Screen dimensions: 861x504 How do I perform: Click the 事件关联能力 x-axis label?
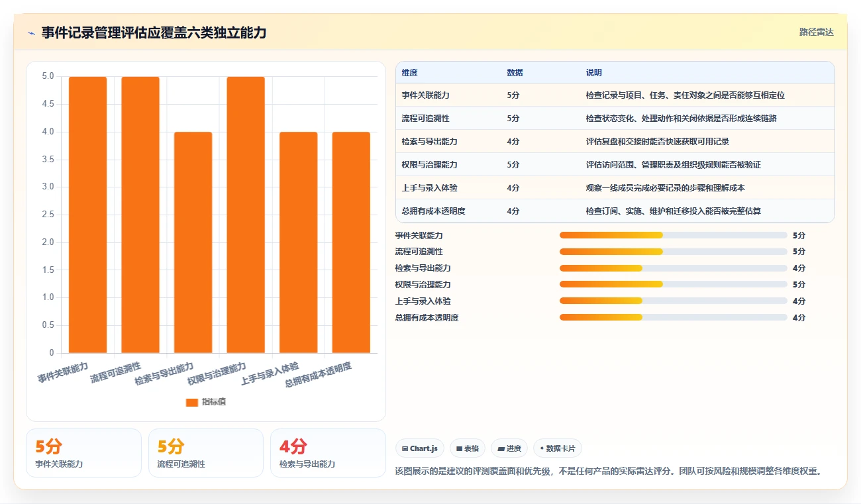[63, 372]
